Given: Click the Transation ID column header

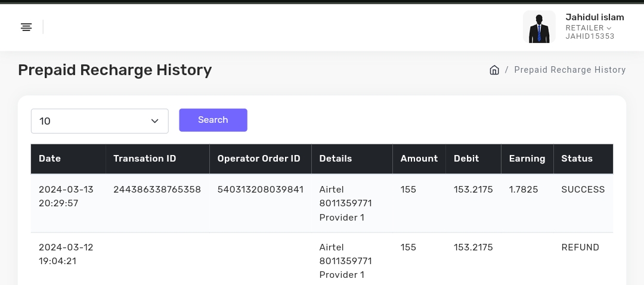Looking at the screenshot, I should tap(145, 159).
